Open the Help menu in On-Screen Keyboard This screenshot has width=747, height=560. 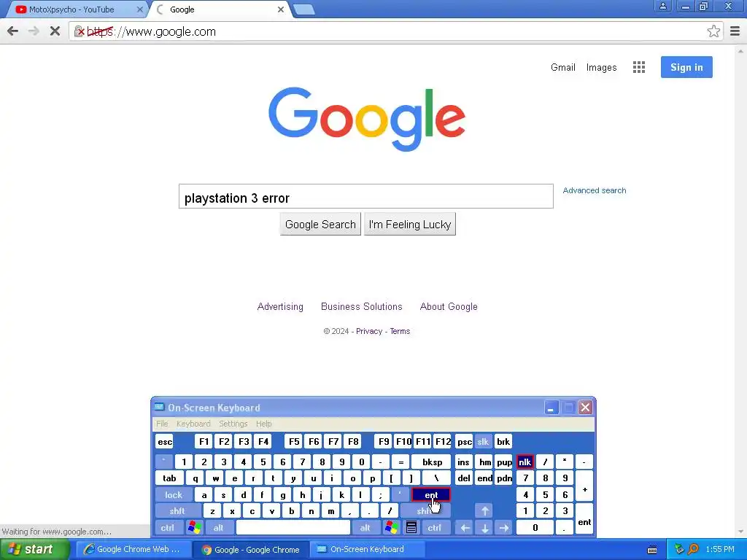click(263, 424)
